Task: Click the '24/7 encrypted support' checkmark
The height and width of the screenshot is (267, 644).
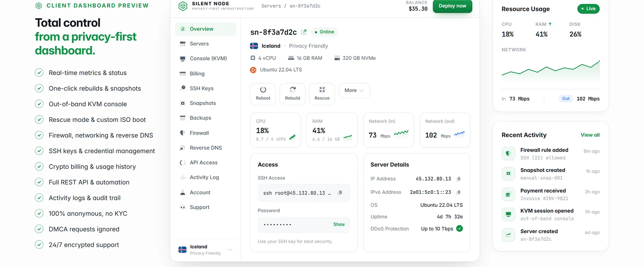Action: 39,245
